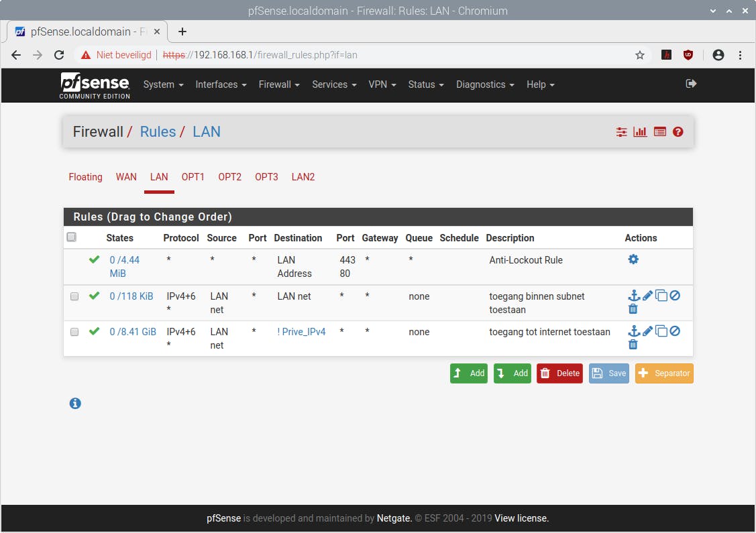Switch to the WAN rules tab
The image size is (756, 533).
(126, 178)
